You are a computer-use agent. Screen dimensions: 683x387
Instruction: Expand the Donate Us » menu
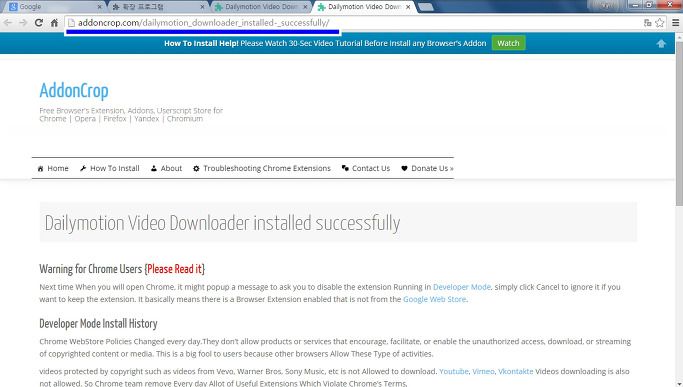pos(427,168)
